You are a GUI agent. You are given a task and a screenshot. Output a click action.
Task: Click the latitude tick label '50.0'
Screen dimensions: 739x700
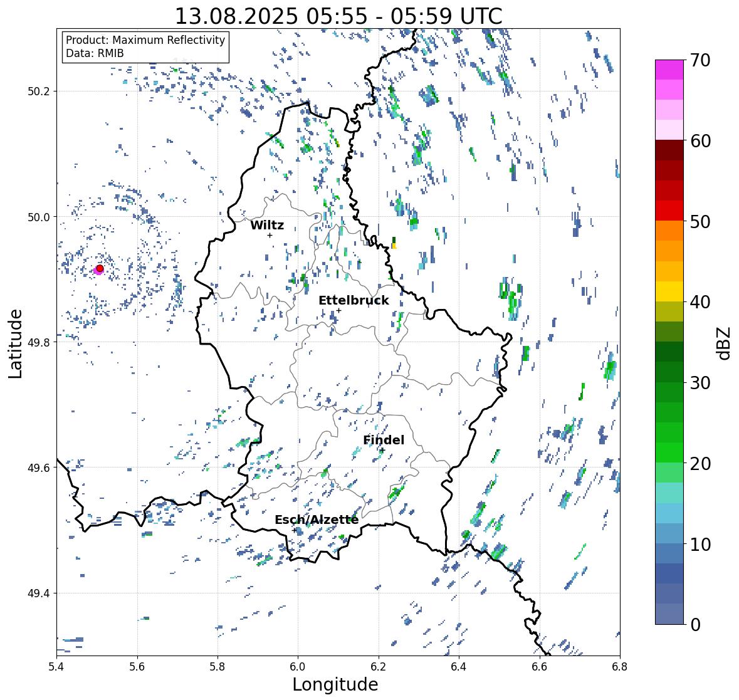click(x=39, y=217)
